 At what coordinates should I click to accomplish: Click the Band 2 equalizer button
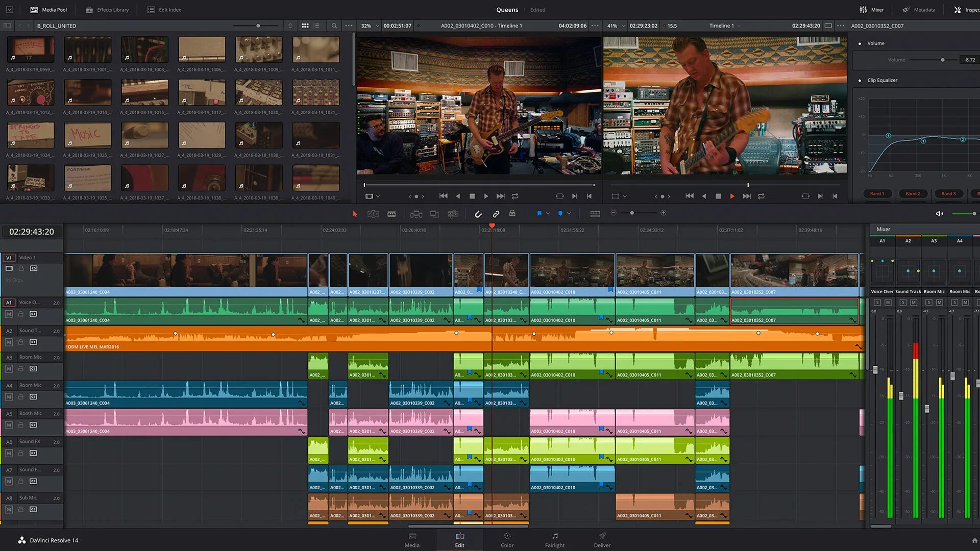pos(913,193)
